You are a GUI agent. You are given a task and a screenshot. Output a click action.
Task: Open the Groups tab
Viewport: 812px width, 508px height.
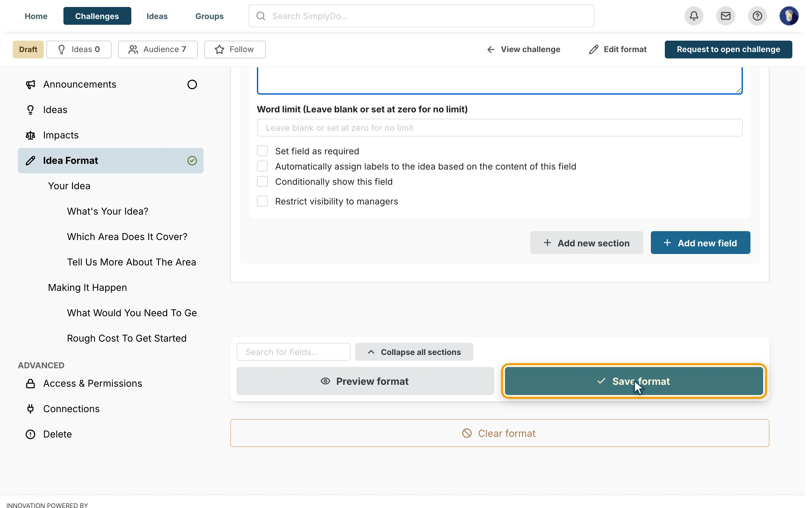[209, 16]
